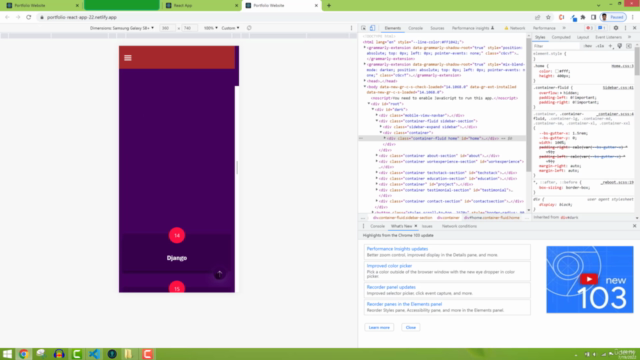Open the 100% zoom dropdown

coord(211,28)
